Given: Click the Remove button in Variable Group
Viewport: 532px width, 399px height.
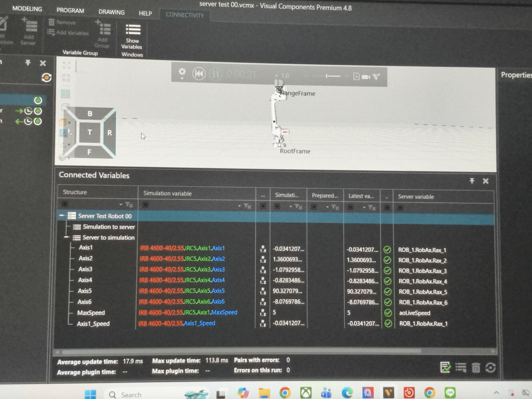Looking at the screenshot, I should point(62,22).
